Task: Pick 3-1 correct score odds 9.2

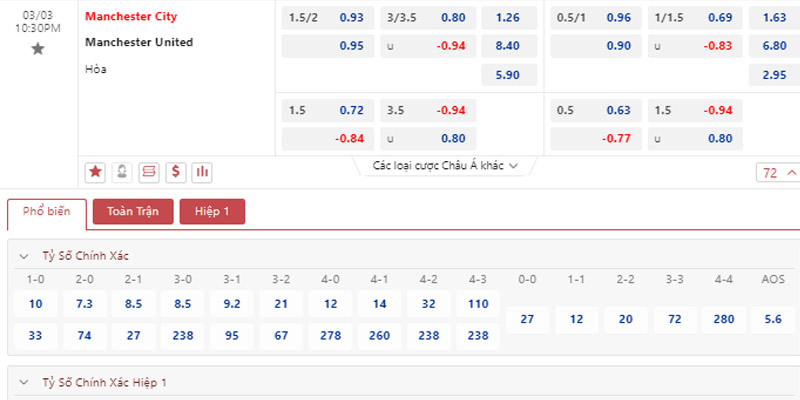Action: [232, 304]
